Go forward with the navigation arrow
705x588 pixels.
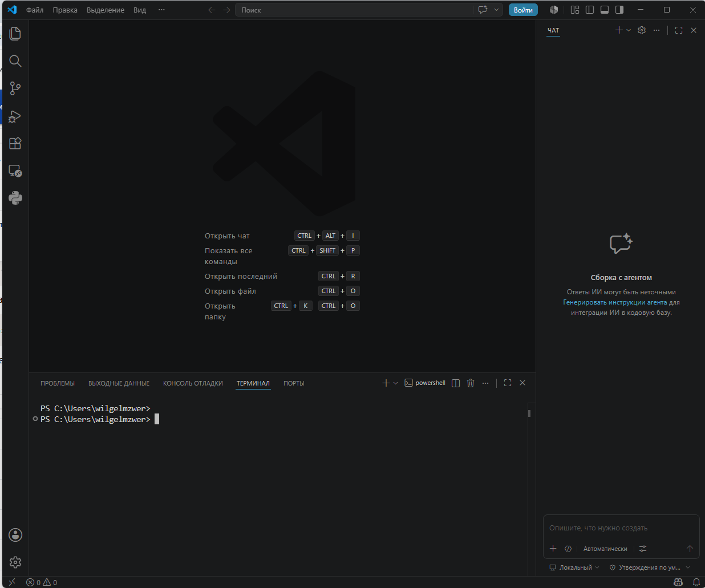[226, 10]
